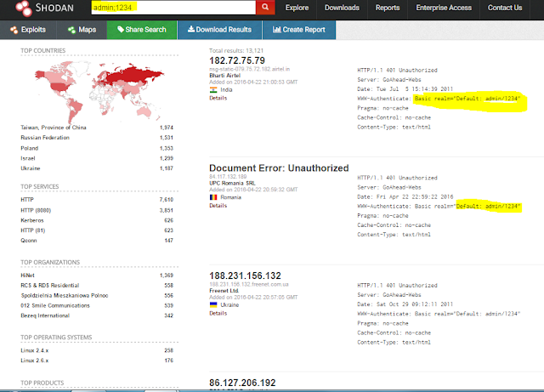Click the Bharti Airtel organization name
This screenshot has height=392, width=544.
tap(224, 76)
